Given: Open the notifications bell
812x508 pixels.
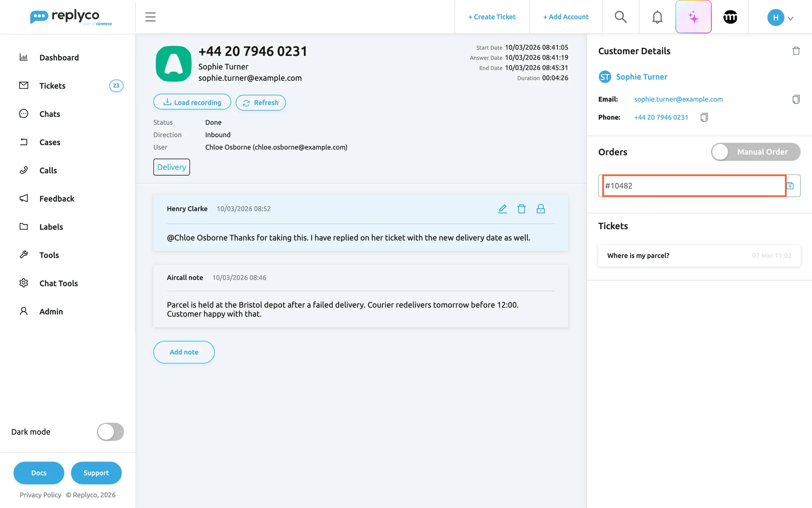Looking at the screenshot, I should (x=657, y=17).
